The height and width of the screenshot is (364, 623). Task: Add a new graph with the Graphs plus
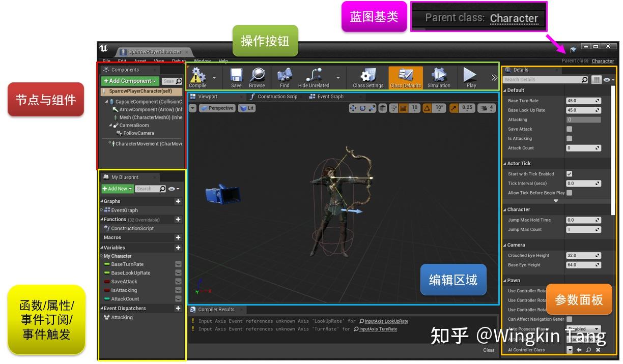point(178,201)
